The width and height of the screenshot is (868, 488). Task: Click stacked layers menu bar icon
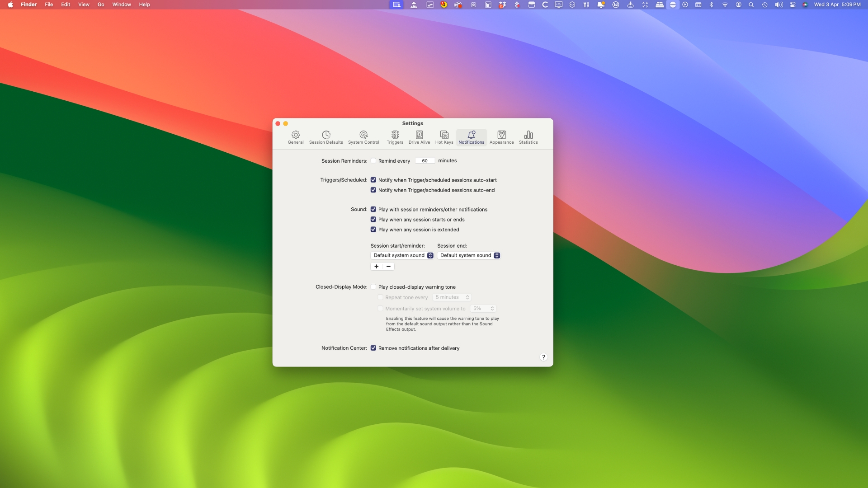(x=572, y=5)
